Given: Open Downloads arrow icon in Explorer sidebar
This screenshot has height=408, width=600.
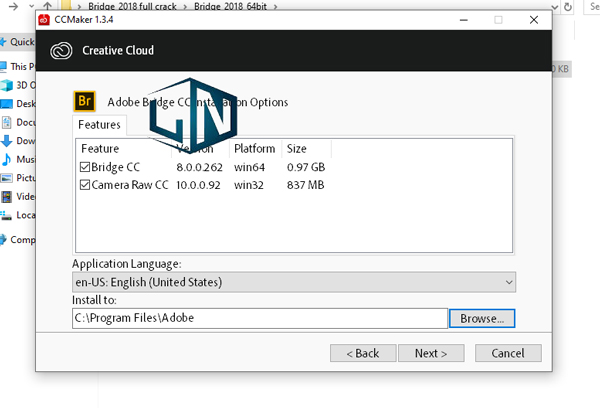Looking at the screenshot, I should tap(7, 141).
